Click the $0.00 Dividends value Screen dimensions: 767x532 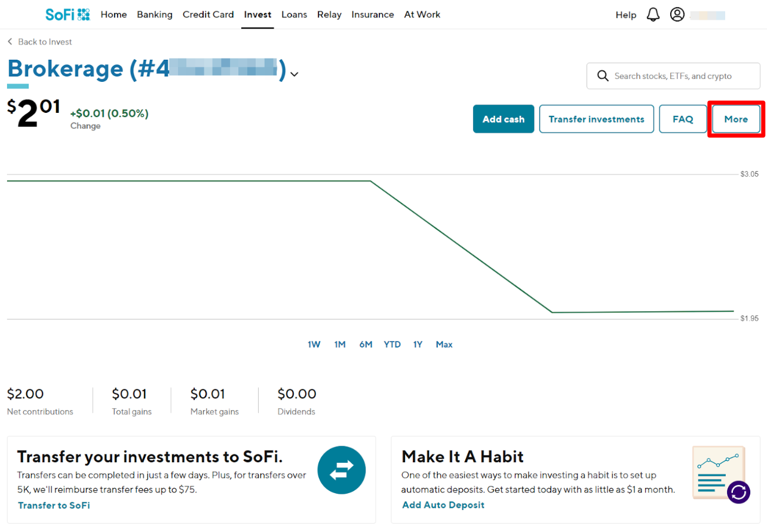[297, 394]
